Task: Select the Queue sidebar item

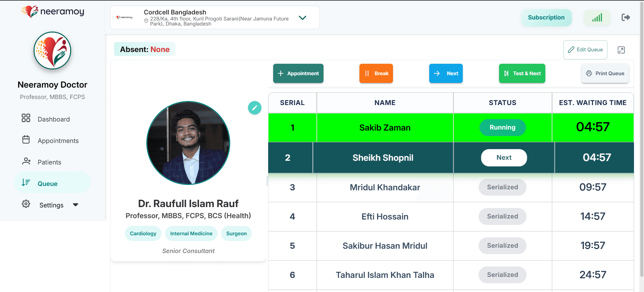Action: pos(47,184)
